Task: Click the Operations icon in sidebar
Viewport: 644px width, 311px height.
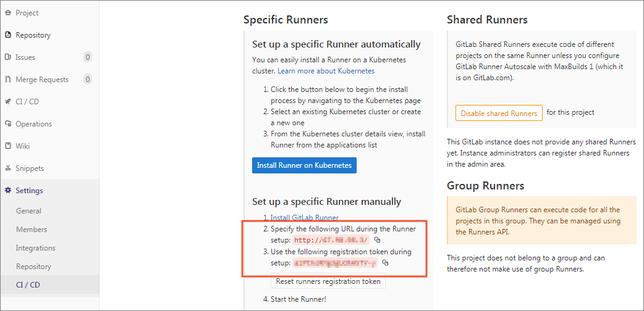Action: coord(7,124)
